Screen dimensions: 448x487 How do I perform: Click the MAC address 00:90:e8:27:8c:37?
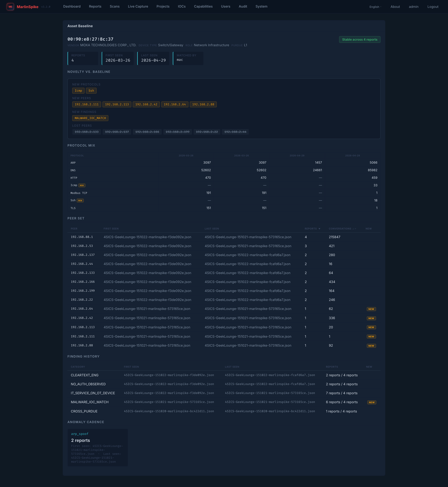click(90, 39)
